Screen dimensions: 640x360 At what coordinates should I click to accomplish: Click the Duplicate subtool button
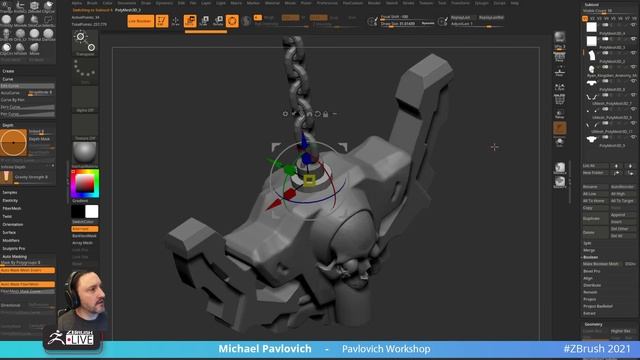tap(595, 218)
